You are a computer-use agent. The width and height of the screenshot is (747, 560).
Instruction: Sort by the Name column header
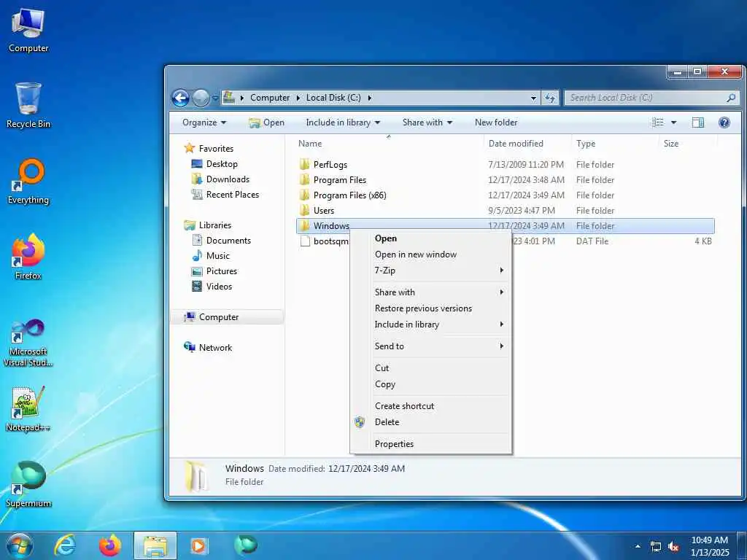point(388,144)
